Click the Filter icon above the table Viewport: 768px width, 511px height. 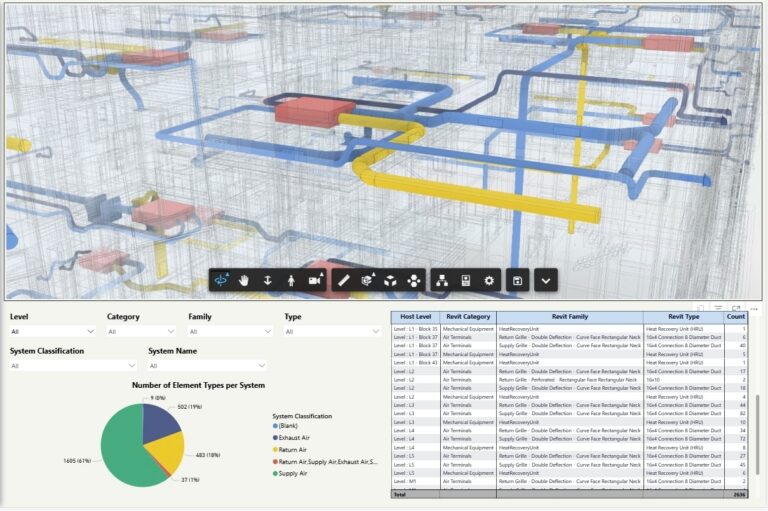[x=718, y=308]
